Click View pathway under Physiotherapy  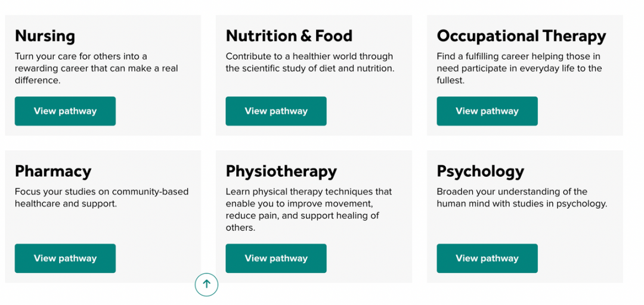click(x=276, y=259)
